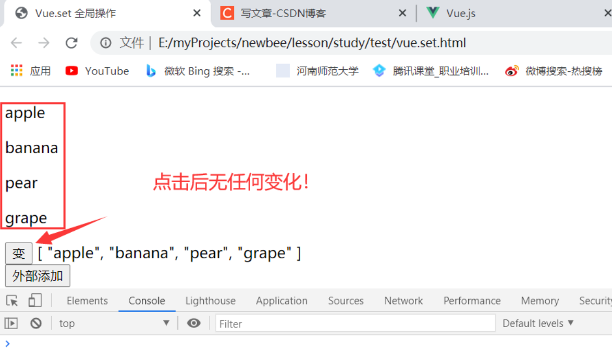
Task: Open the Performance DevTools tab
Action: coord(472,300)
